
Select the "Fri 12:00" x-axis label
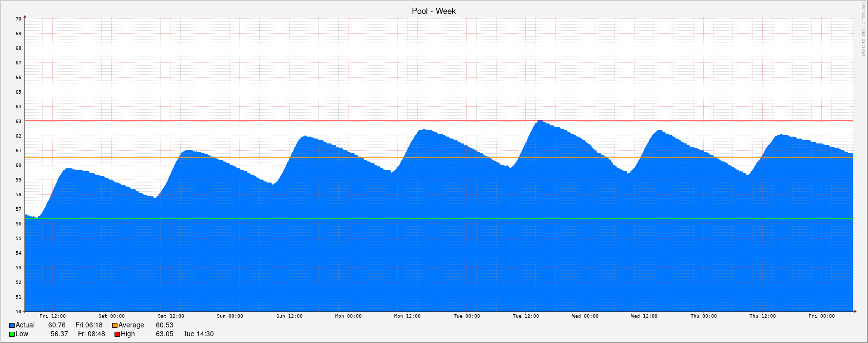53,316
